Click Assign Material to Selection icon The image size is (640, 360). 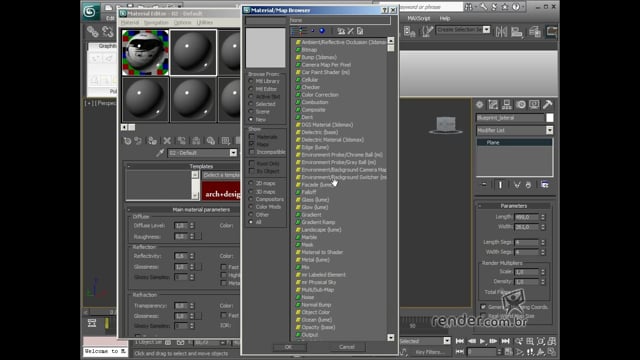tap(153, 141)
